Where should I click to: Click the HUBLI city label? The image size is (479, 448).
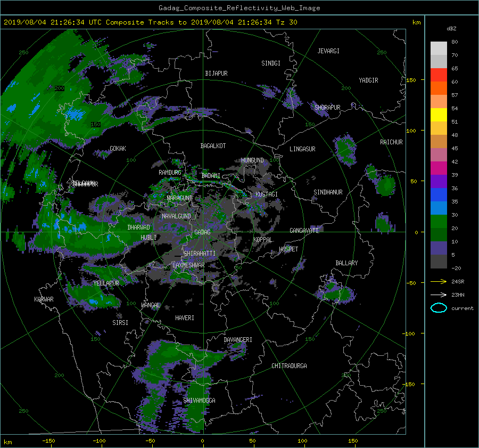click(x=148, y=237)
